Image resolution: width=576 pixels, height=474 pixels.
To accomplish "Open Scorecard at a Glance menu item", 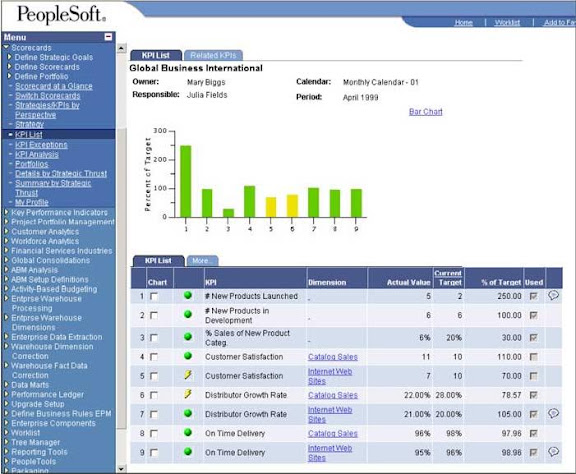I will click(54, 86).
